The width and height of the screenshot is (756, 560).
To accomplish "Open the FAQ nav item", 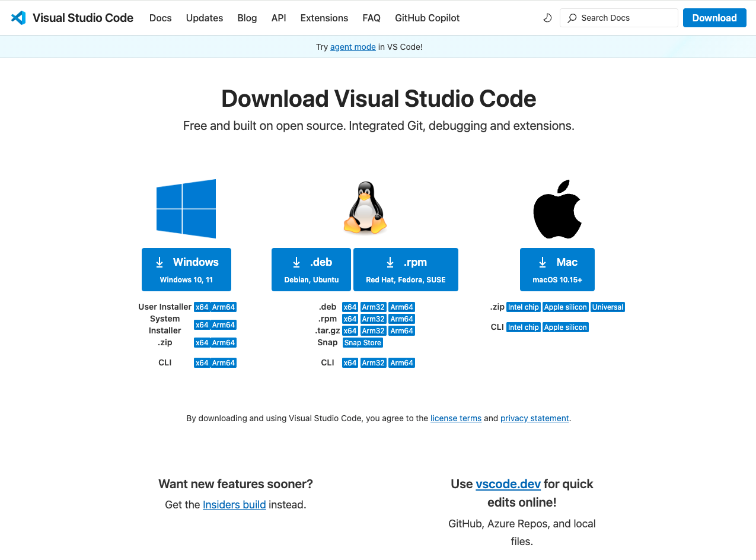I will 372,18.
